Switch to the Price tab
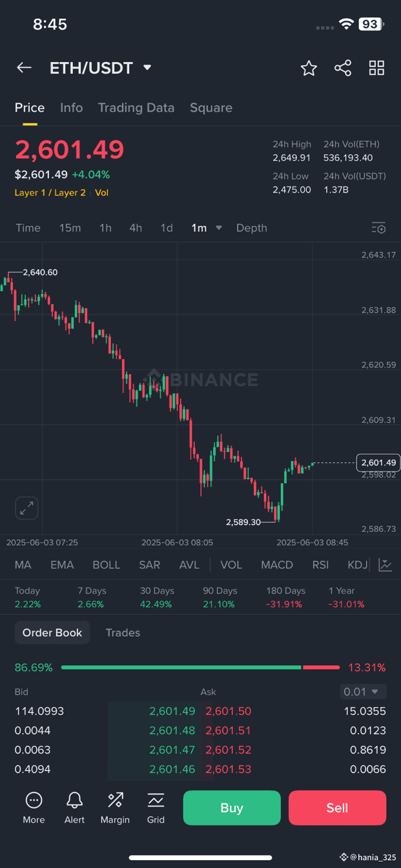 30,108
